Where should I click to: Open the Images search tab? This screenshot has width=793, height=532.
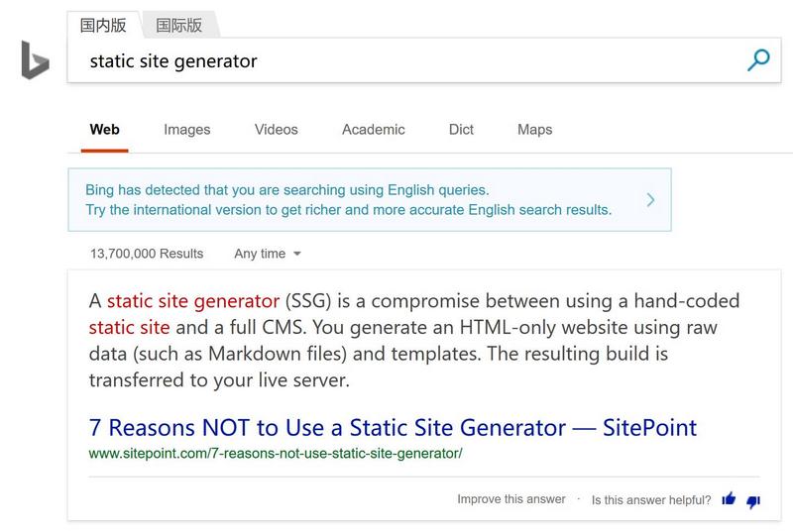point(186,130)
